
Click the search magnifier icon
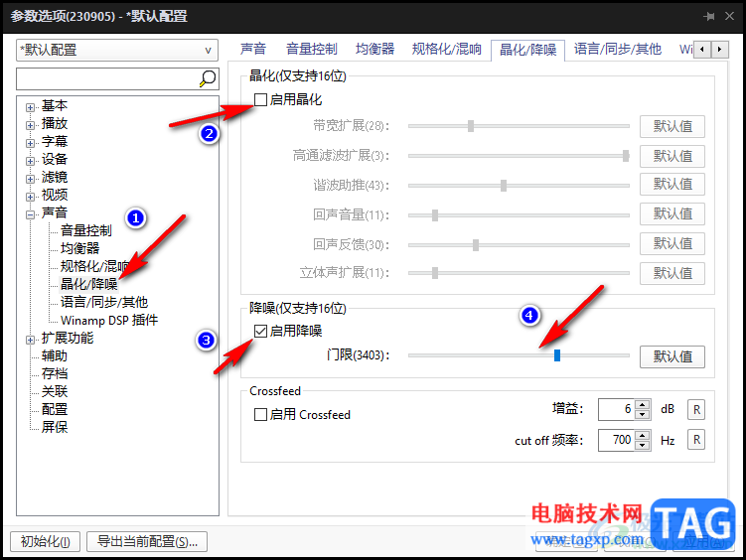pyautogui.click(x=208, y=78)
